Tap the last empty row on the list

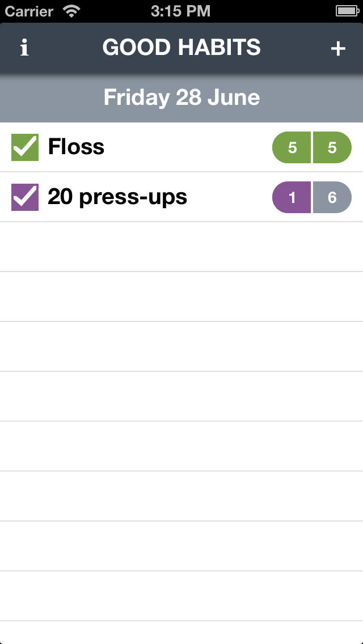pos(181,633)
